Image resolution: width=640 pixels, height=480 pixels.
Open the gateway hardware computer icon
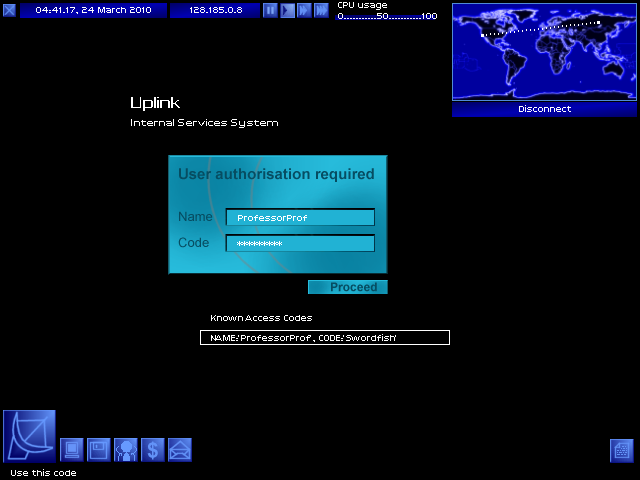pos(72,450)
